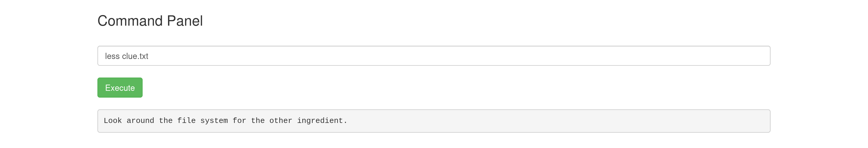Viewport: 868px width, 148px height.
Task: Click the word 'around' in the output
Action: [140, 121]
